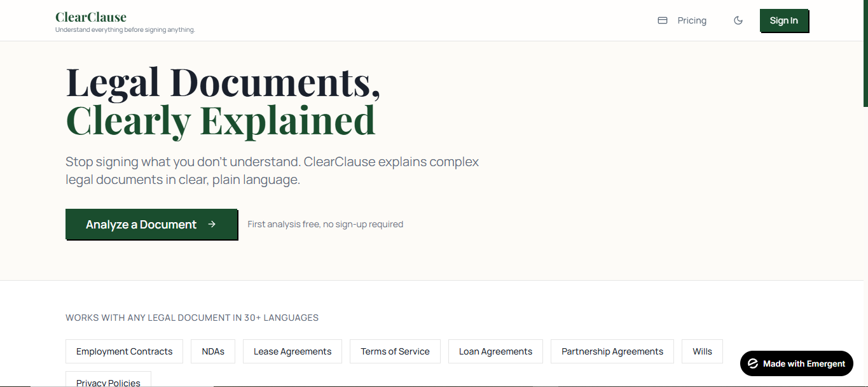Click 'Works with any legal document' heading
The image size is (868, 387).
(192, 318)
